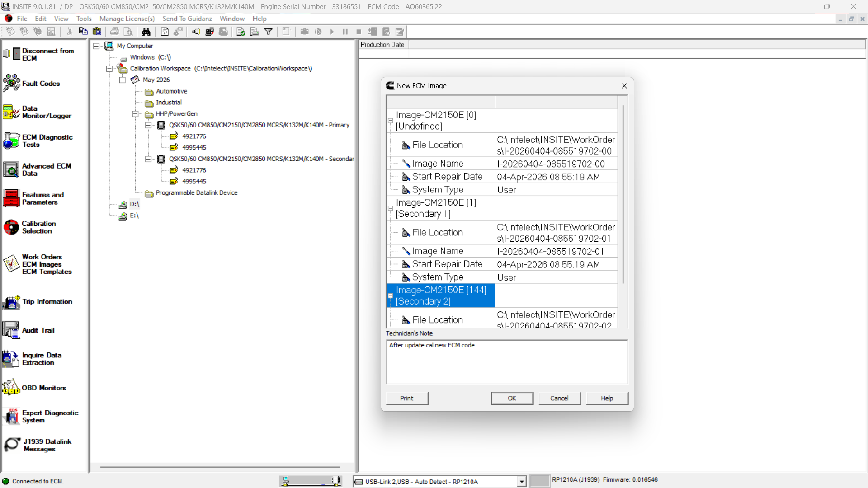Open the Tools menu
Image resolution: width=868 pixels, height=488 pixels.
click(x=84, y=19)
